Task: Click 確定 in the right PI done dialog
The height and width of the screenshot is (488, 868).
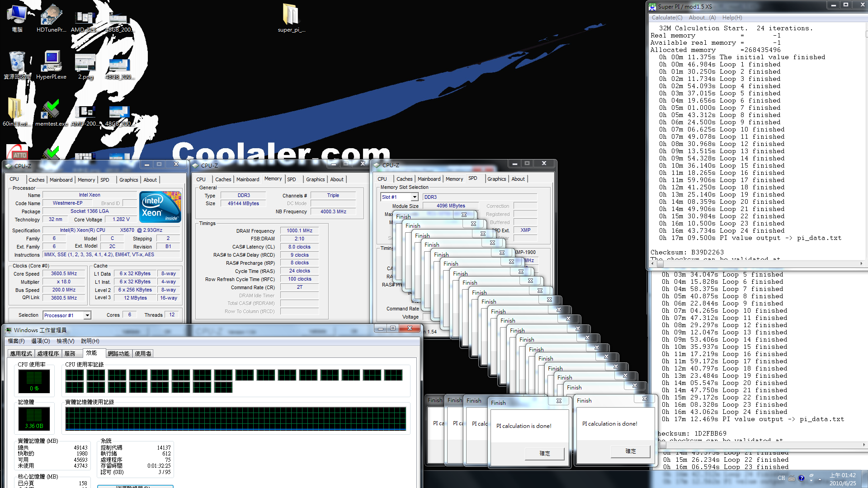Action: [631, 451]
